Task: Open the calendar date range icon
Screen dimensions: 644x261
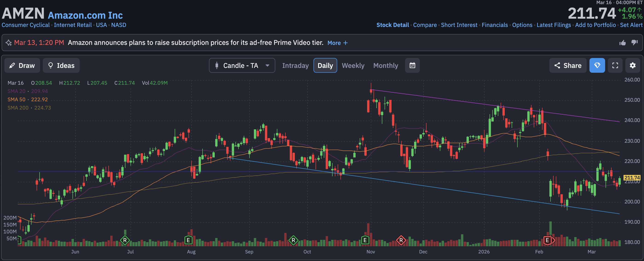Action: click(412, 66)
